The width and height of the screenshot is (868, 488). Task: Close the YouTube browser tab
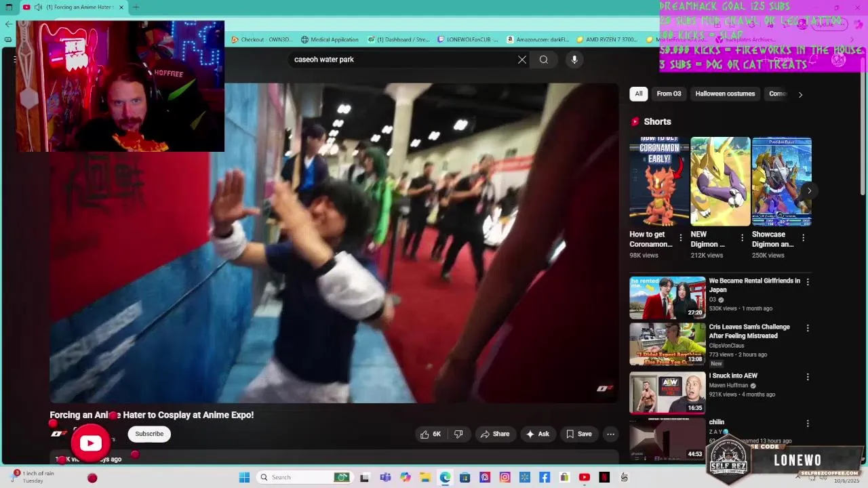pyautogui.click(x=121, y=7)
